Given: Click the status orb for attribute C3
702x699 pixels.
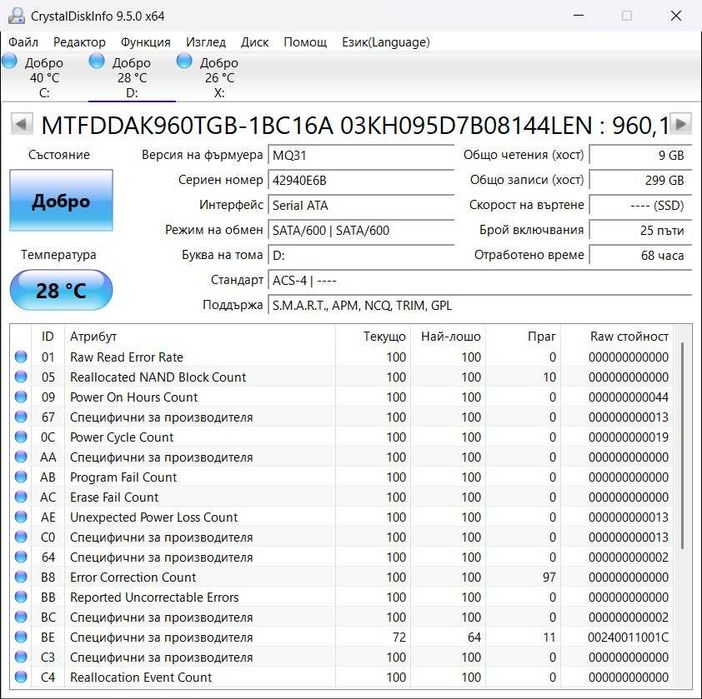Looking at the screenshot, I should point(21,657).
